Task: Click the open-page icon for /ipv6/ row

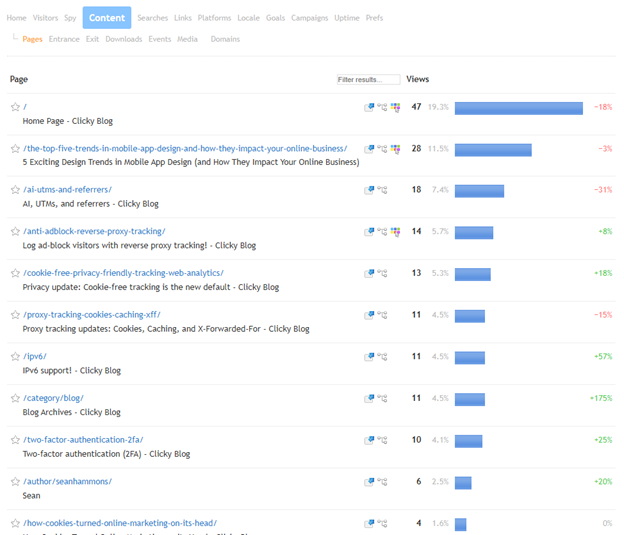Action: click(x=369, y=357)
